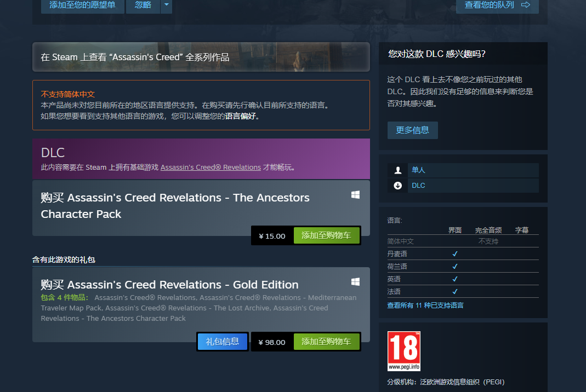Add Gold Edition bundle to cart
The height and width of the screenshot is (392, 586).
[x=326, y=342]
